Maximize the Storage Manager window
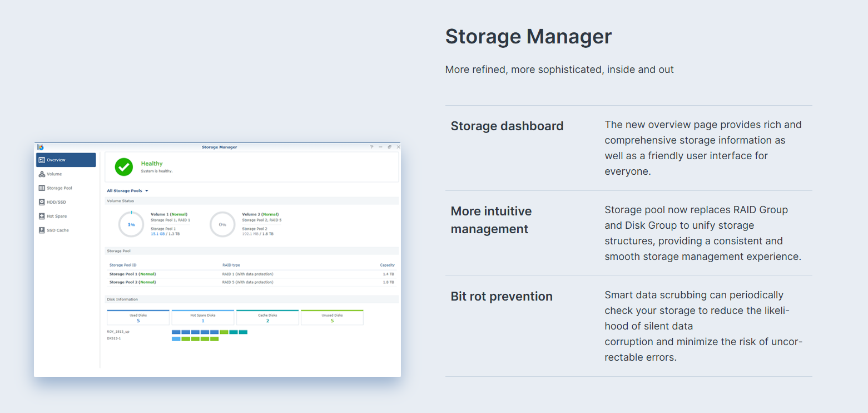The width and height of the screenshot is (868, 413). point(389,147)
